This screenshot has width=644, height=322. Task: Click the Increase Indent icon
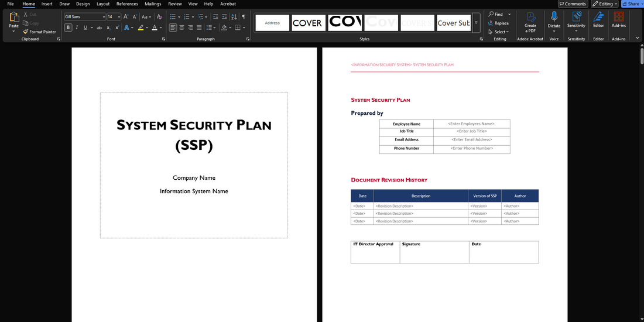point(225,17)
